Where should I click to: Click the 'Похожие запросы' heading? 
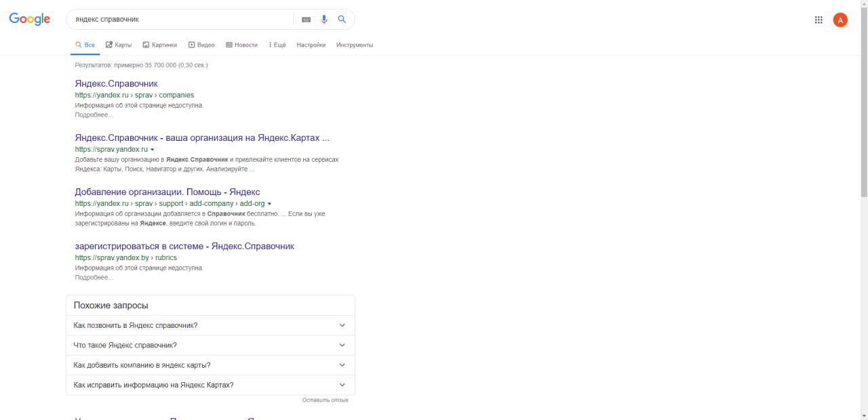111,306
